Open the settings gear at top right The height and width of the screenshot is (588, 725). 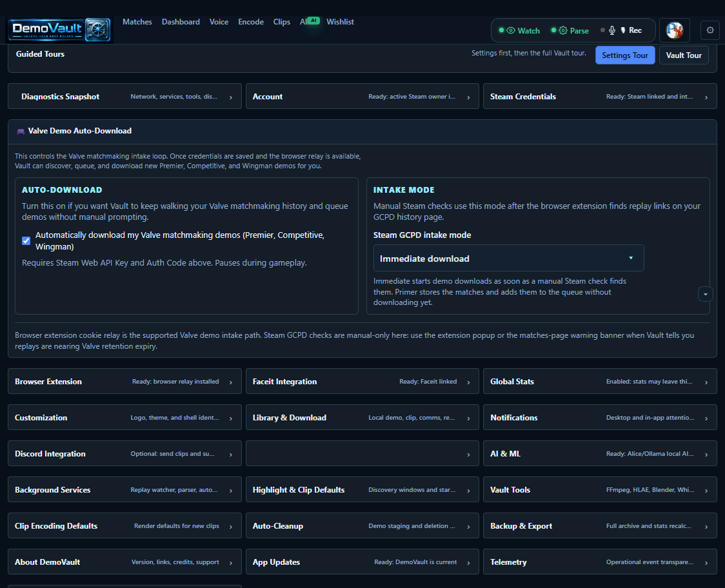(710, 30)
